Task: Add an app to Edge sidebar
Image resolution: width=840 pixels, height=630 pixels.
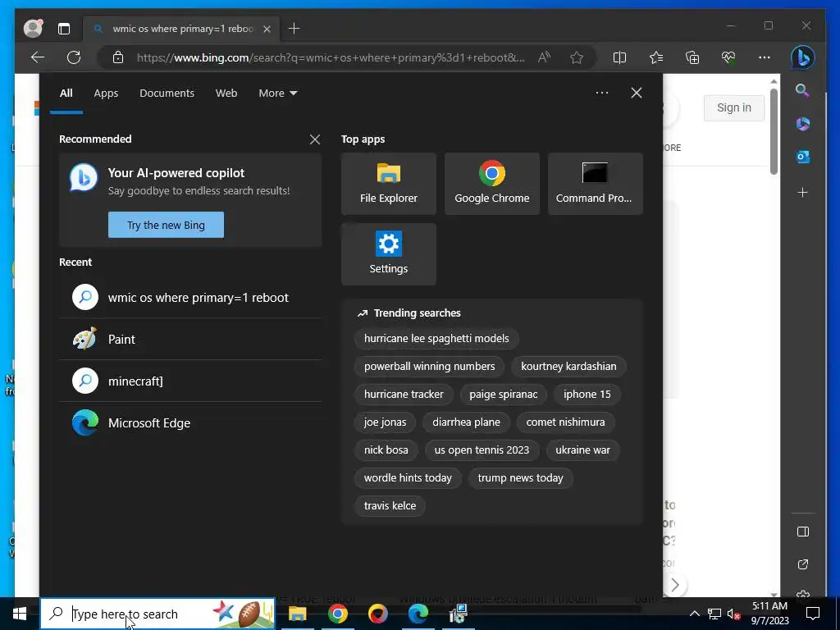Action: pyautogui.click(x=802, y=192)
